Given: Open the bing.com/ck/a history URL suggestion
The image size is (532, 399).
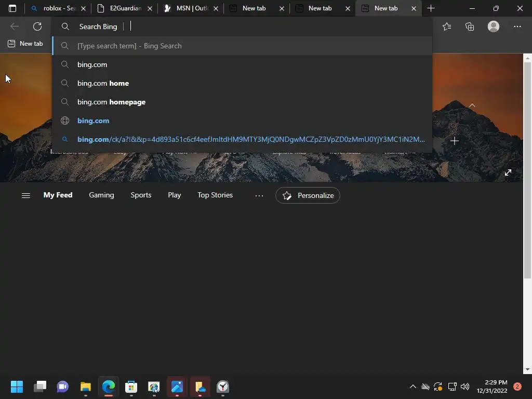Looking at the screenshot, I should pos(242,139).
